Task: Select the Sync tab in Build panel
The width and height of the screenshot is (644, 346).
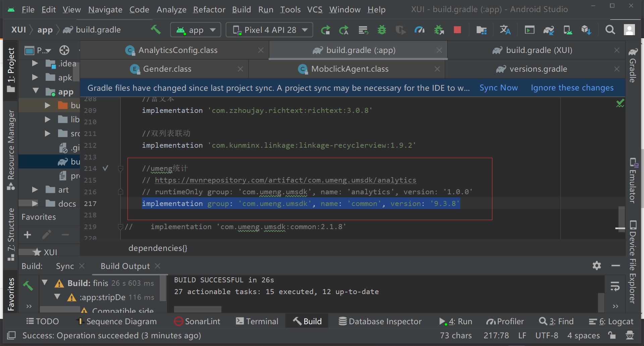Action: [x=65, y=266]
